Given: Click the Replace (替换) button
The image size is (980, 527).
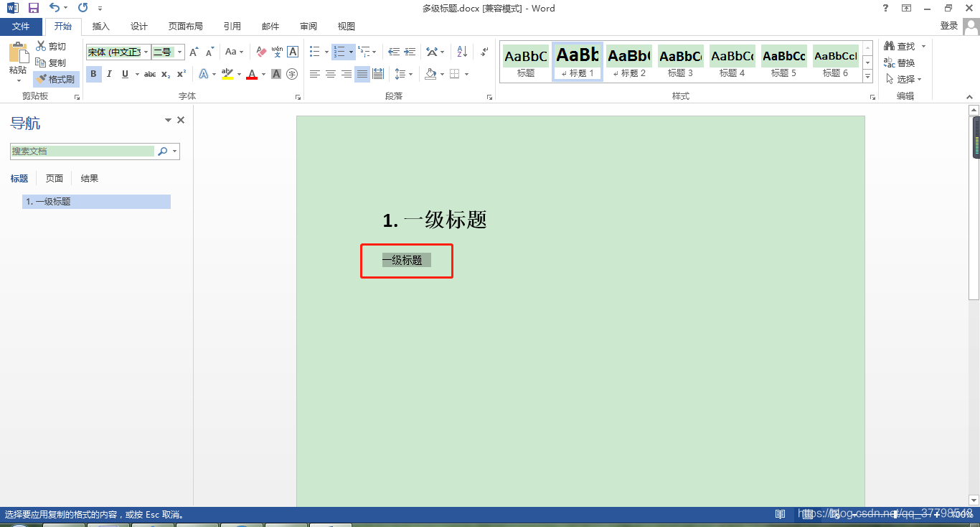Looking at the screenshot, I should click(900, 62).
